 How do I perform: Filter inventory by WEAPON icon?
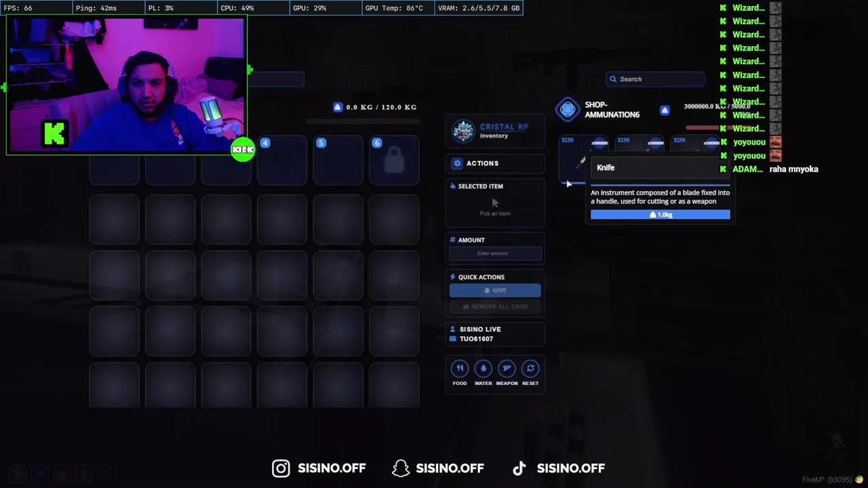pyautogui.click(x=507, y=368)
